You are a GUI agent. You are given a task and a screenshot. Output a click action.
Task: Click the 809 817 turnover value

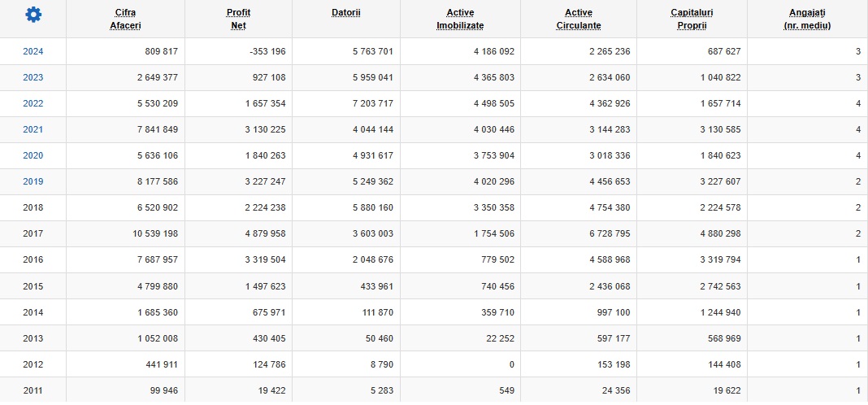163,51
